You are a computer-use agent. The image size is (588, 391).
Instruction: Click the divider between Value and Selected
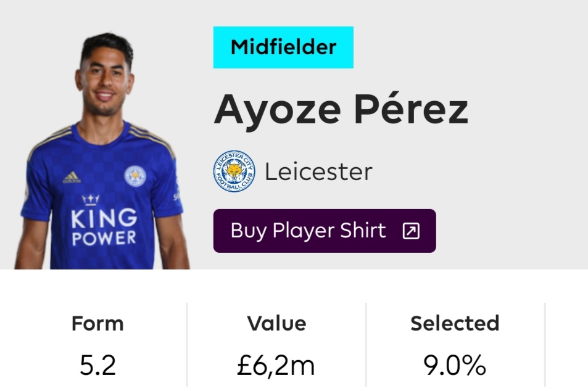pyautogui.click(x=366, y=345)
